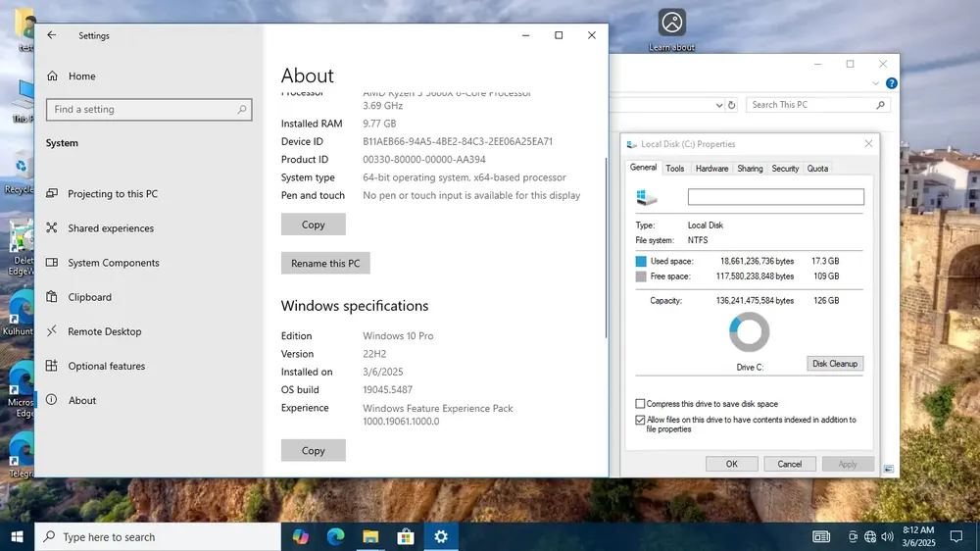Click the Find a setting search box
The height and width of the screenshot is (551, 980).
tap(149, 110)
